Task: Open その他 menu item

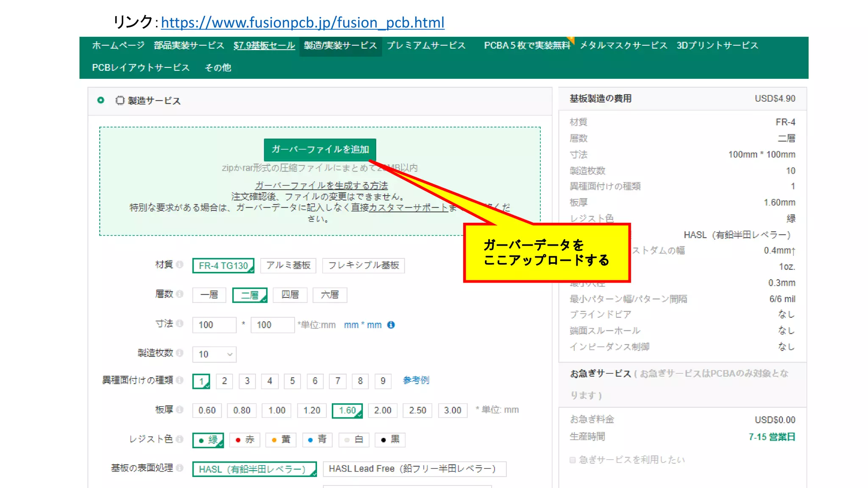Action: (218, 68)
